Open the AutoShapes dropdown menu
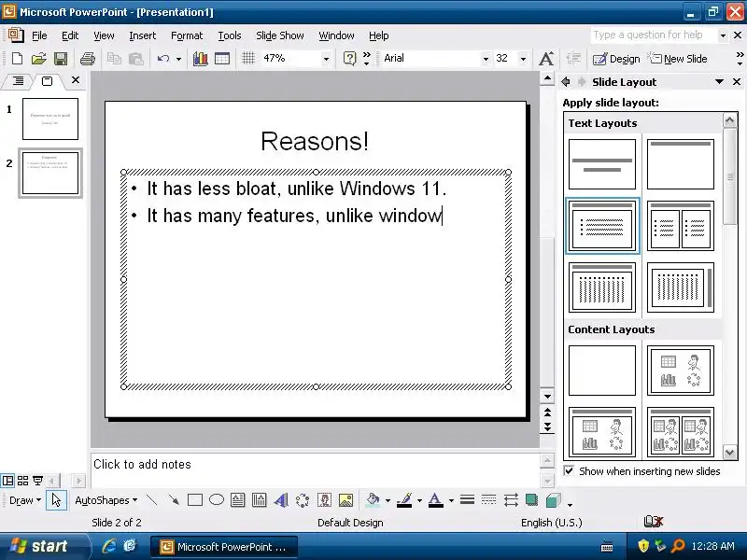Screen dimensions: 747x560 pyautogui.click(x=106, y=500)
